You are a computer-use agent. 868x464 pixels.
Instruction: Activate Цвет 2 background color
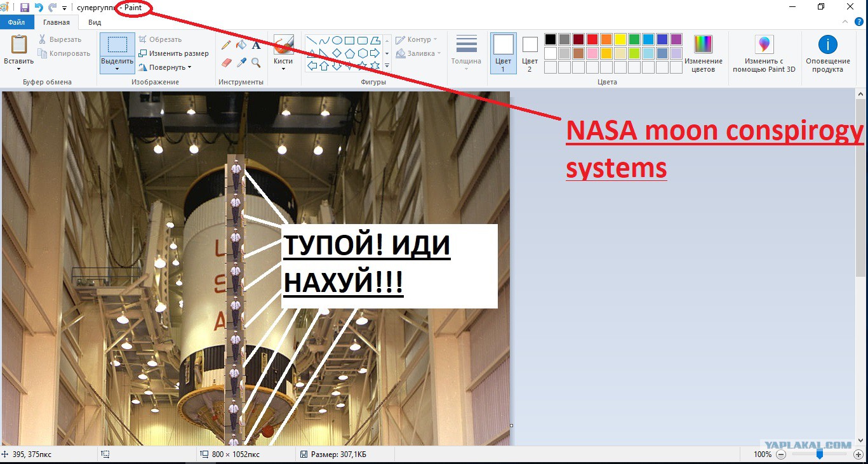530,53
